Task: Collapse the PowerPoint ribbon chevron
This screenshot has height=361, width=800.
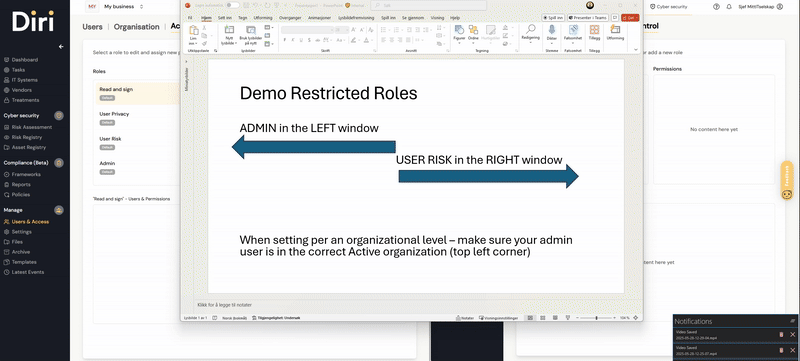Action: click(636, 49)
